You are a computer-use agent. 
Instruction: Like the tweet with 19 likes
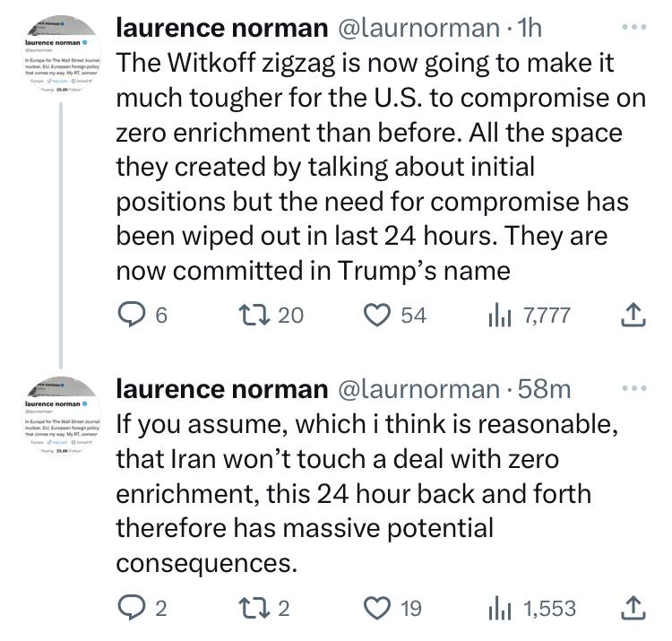point(379,608)
